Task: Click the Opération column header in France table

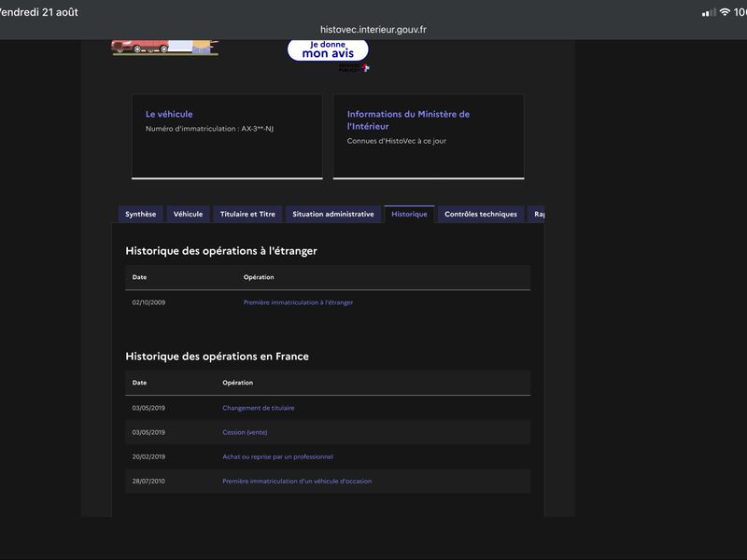Action: (x=238, y=383)
